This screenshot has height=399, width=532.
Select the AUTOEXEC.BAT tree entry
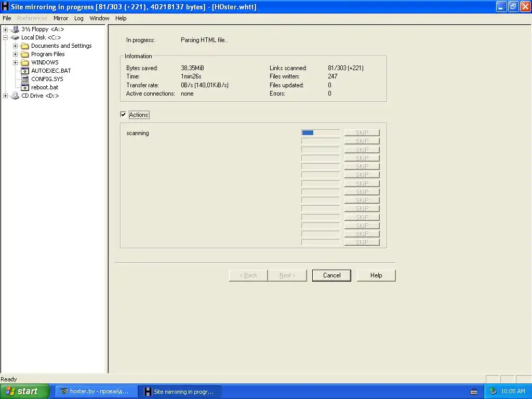[51, 71]
